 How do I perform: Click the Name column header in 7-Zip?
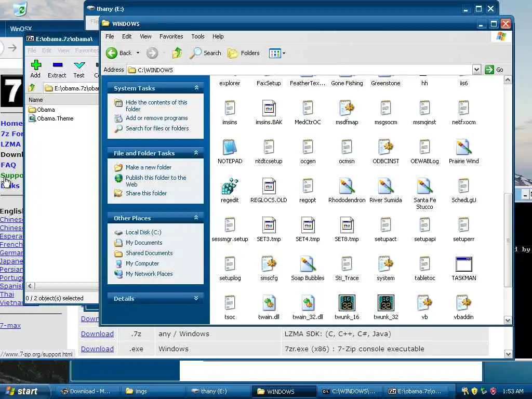[63, 100]
